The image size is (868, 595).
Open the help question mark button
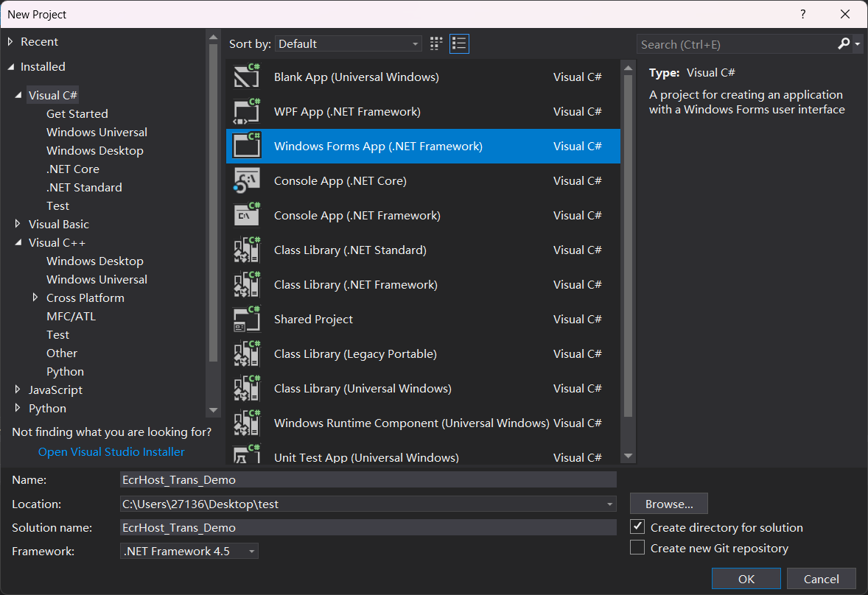(802, 15)
